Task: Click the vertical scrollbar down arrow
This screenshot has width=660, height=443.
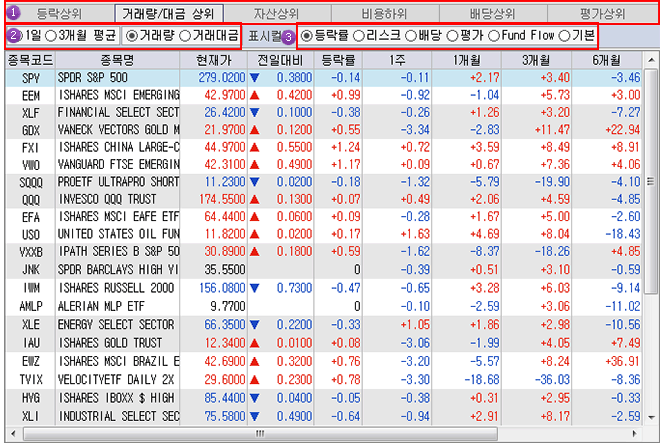Action: click(x=651, y=418)
